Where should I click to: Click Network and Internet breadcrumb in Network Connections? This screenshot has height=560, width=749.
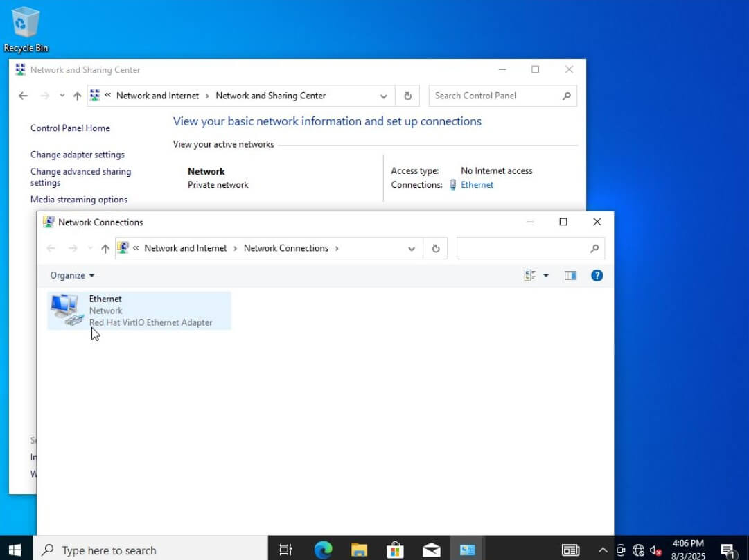[185, 248]
